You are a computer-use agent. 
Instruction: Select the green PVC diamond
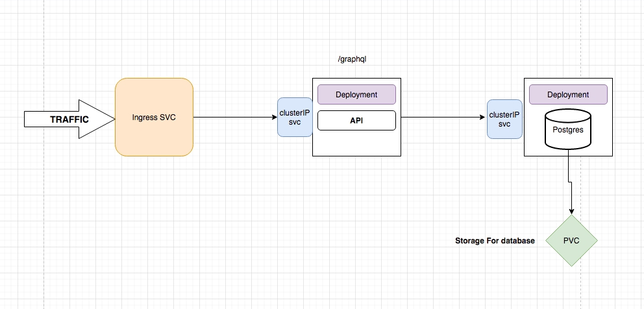[x=571, y=241]
